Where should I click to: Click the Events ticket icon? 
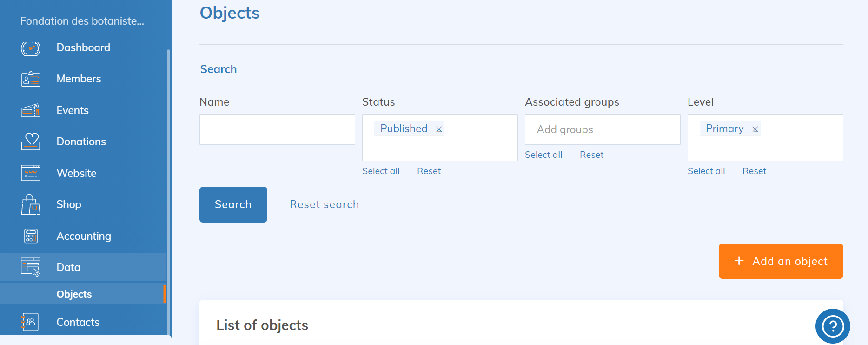point(31,111)
